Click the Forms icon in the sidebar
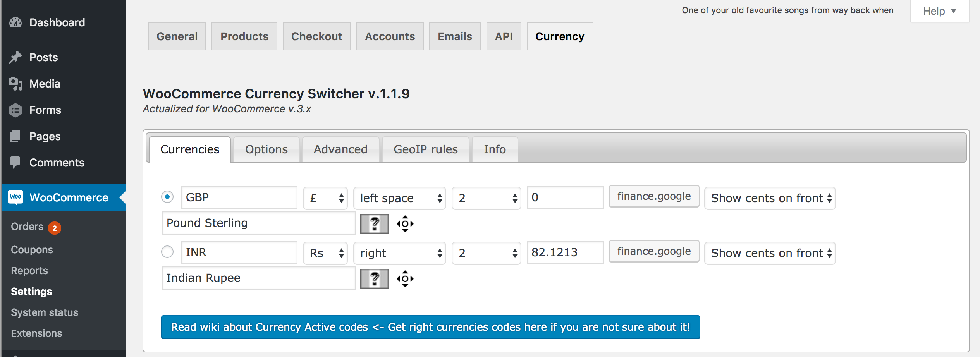 pos(15,110)
